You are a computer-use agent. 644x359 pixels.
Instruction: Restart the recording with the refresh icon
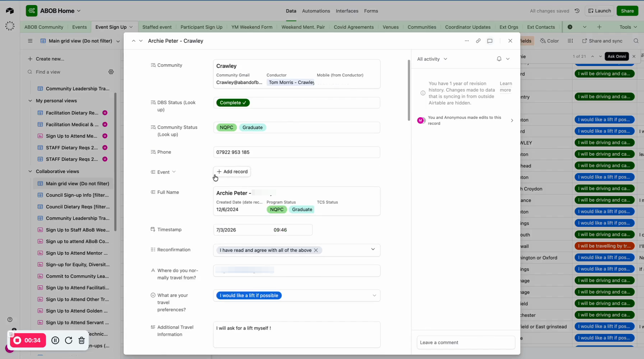coord(69,340)
